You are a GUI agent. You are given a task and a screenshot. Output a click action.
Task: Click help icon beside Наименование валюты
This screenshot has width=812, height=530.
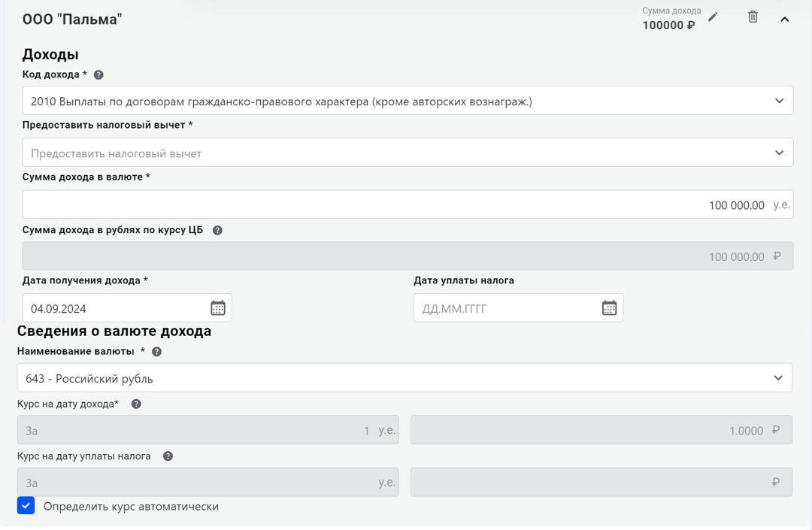pyautogui.click(x=156, y=352)
